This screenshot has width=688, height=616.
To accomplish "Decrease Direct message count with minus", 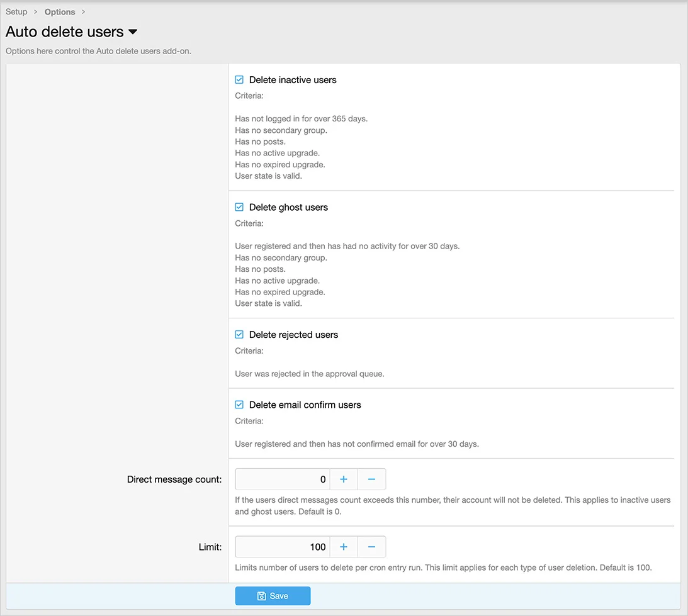I will click(x=371, y=479).
